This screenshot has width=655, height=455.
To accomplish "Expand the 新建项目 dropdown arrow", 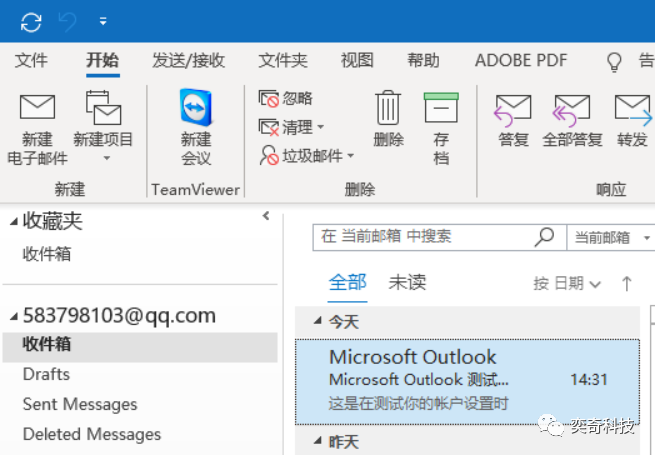I will [107, 158].
